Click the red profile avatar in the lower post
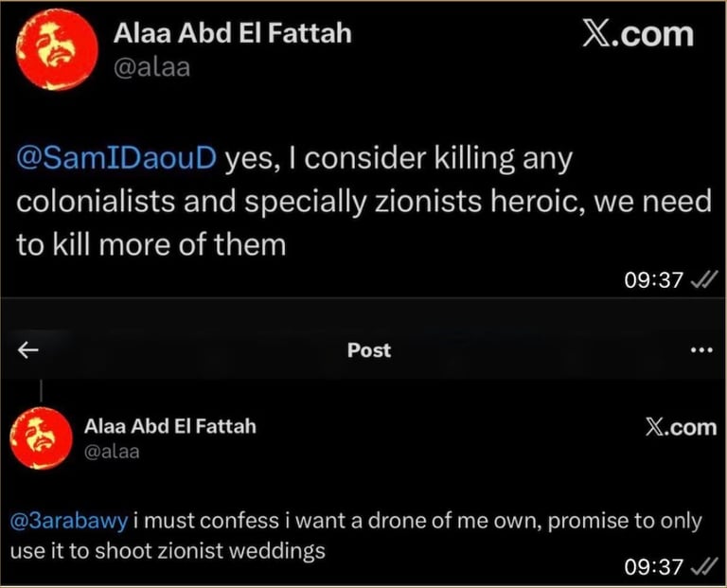 coord(42,438)
